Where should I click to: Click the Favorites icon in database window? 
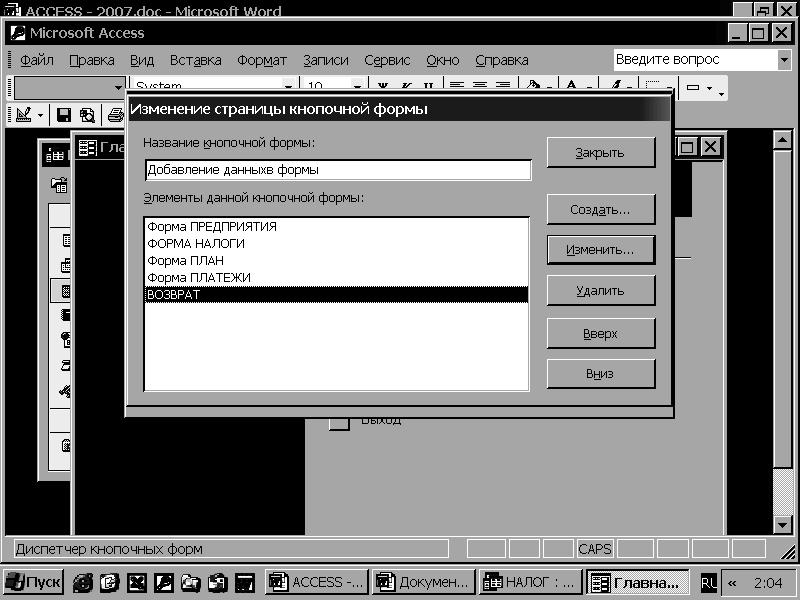click(66, 445)
